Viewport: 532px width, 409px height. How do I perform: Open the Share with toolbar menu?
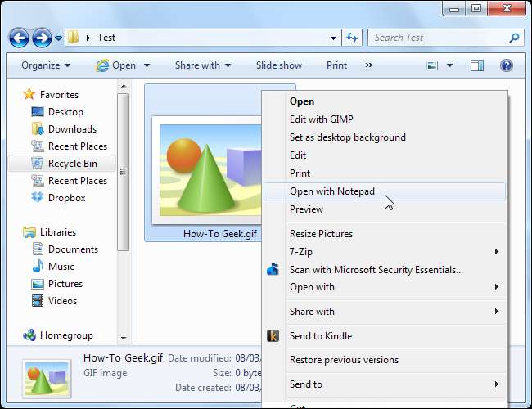(x=203, y=65)
